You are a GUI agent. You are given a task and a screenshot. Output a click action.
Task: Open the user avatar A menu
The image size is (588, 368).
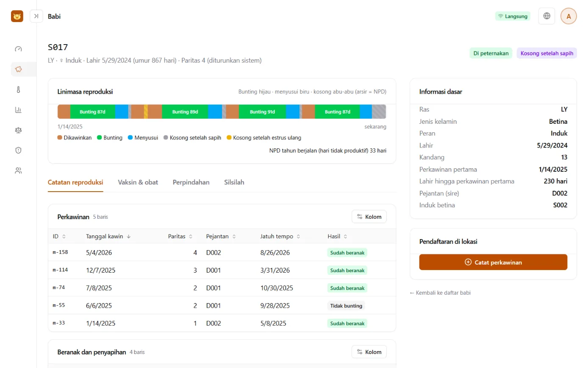pyautogui.click(x=569, y=16)
